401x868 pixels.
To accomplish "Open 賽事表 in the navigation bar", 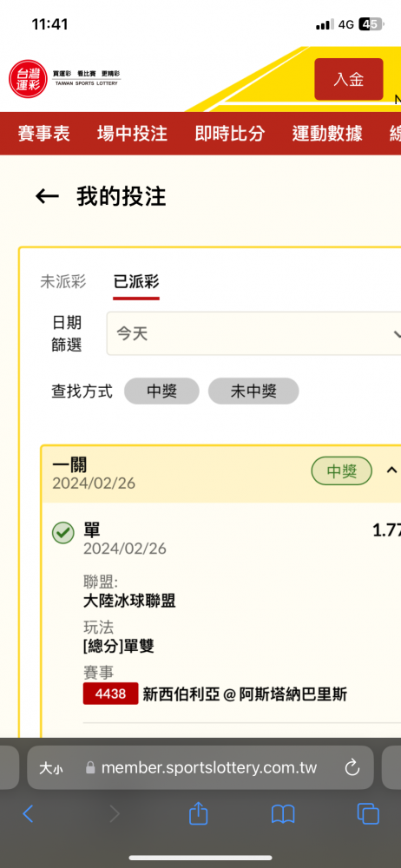I will [43, 134].
